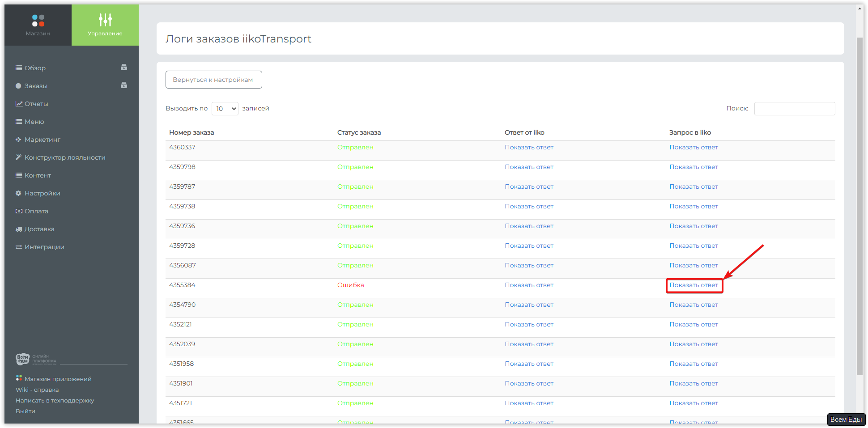Image resolution: width=868 pixels, height=428 pixels.
Task: Show iiko answer for order 4359798
Action: (529, 167)
